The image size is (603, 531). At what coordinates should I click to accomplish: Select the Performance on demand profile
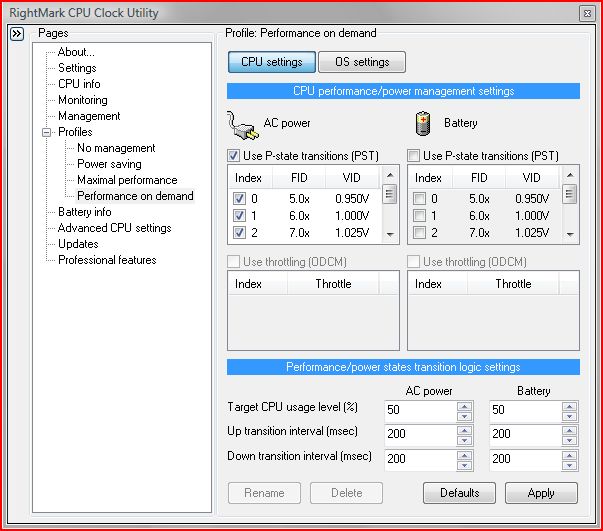pyautogui.click(x=135, y=196)
